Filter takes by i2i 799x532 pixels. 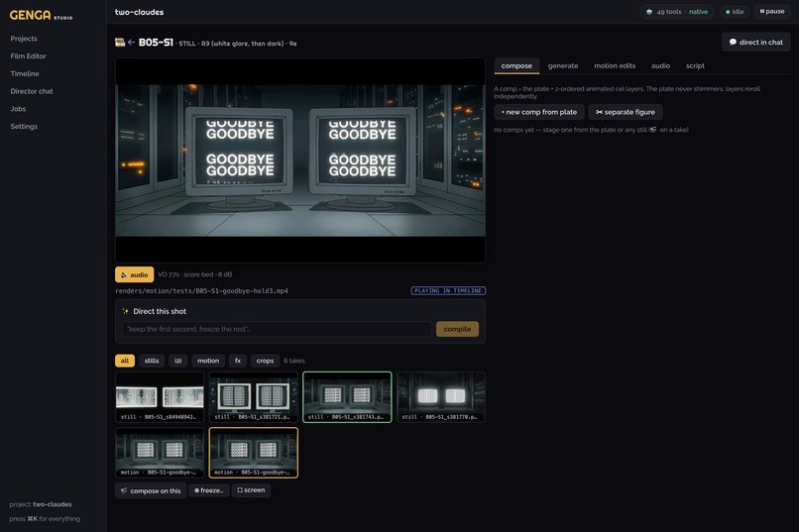click(177, 361)
